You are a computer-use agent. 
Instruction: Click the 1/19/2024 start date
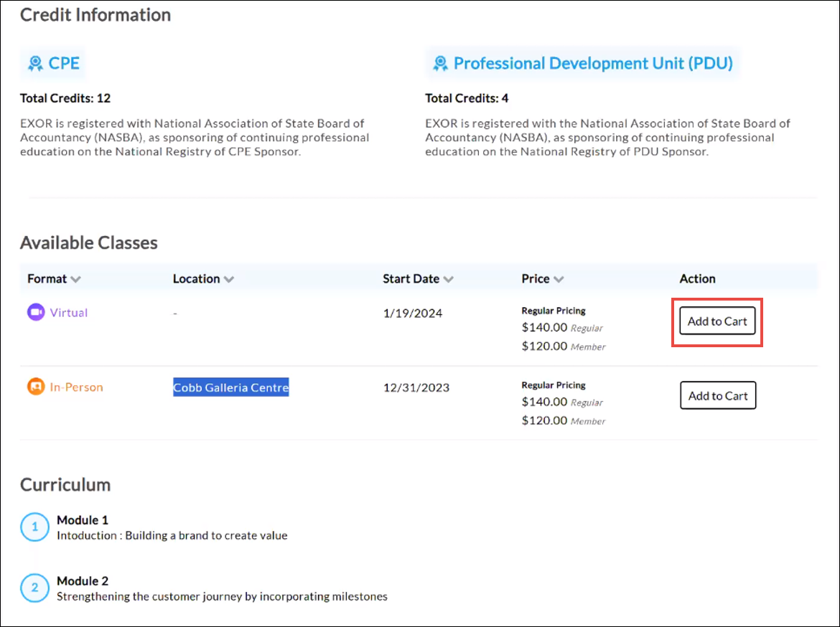click(413, 313)
